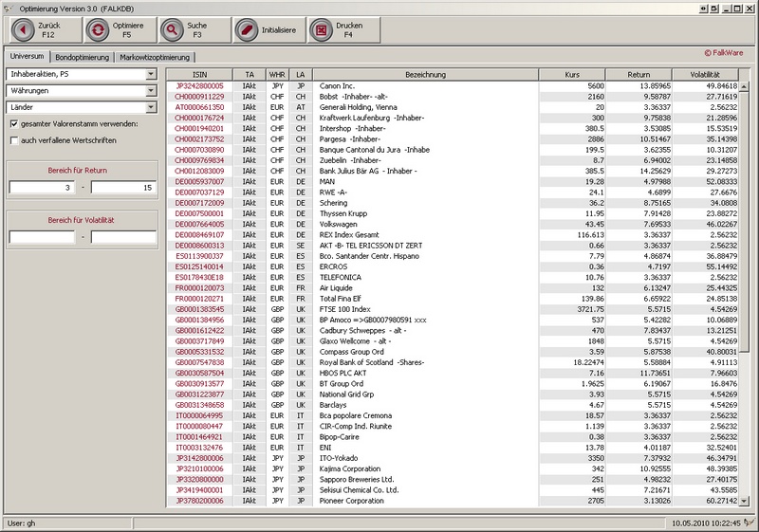Select the Total Fina Elf row

coord(453,299)
